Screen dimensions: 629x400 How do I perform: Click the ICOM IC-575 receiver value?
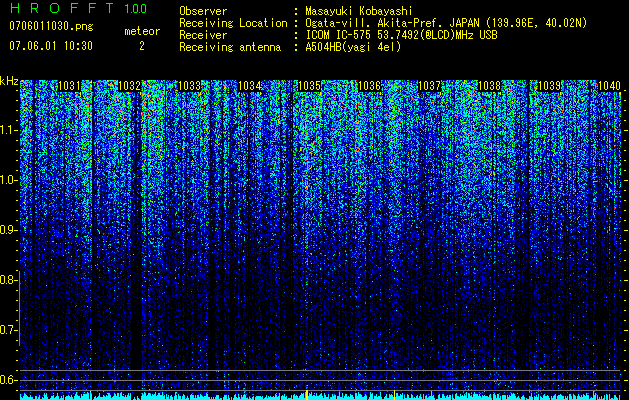coord(401,35)
